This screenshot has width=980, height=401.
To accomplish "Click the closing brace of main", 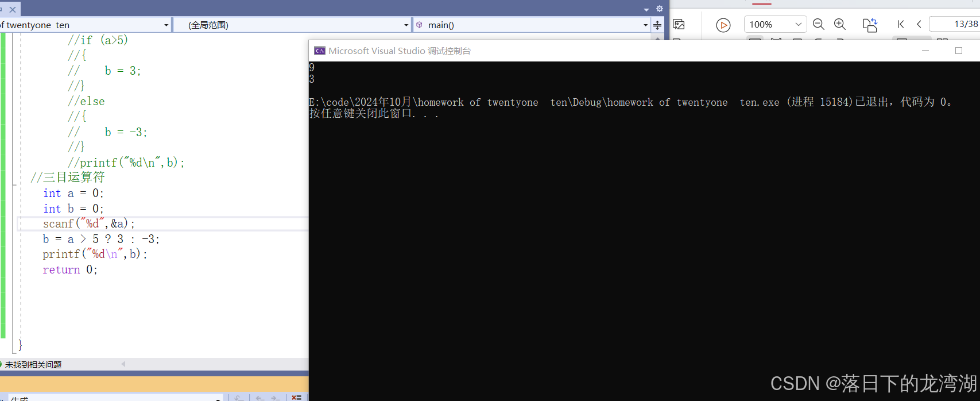I will point(20,345).
